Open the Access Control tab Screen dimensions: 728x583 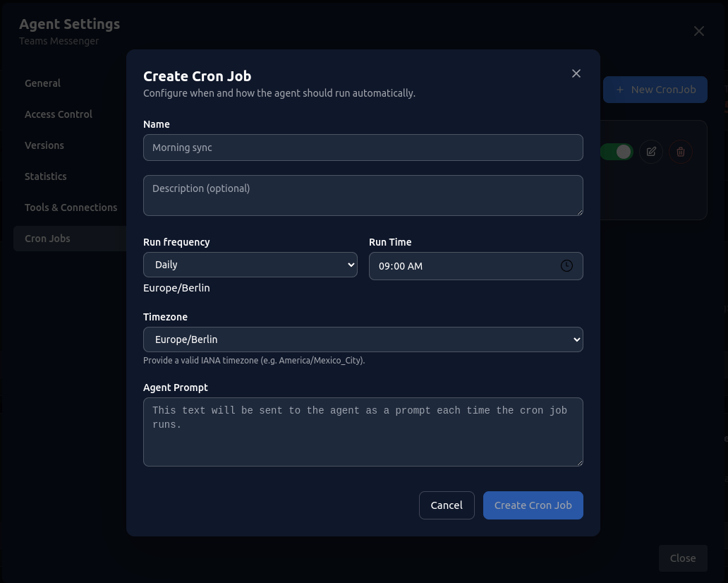tap(59, 114)
